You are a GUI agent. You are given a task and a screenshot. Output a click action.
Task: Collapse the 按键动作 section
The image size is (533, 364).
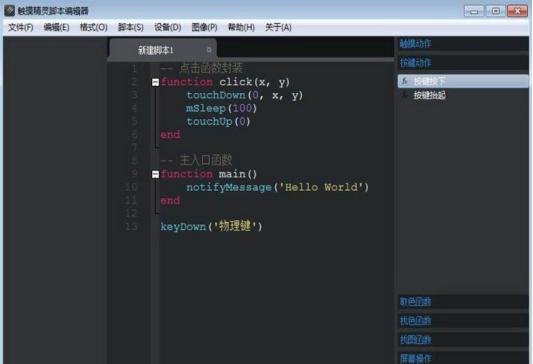coord(463,63)
